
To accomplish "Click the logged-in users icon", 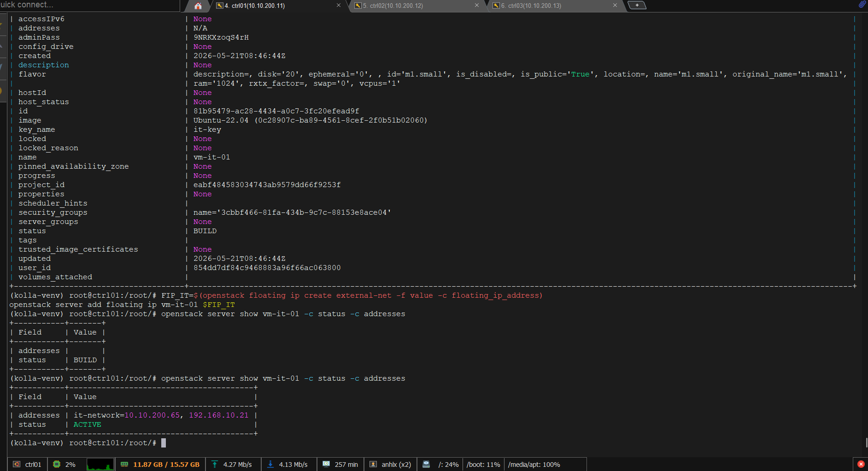I will 373,464.
